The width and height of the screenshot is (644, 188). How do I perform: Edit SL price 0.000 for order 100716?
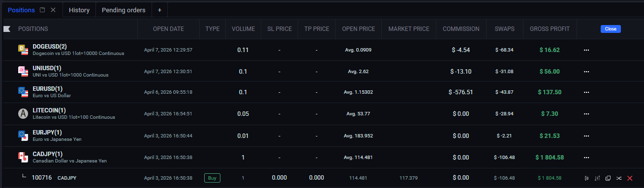click(x=279, y=178)
